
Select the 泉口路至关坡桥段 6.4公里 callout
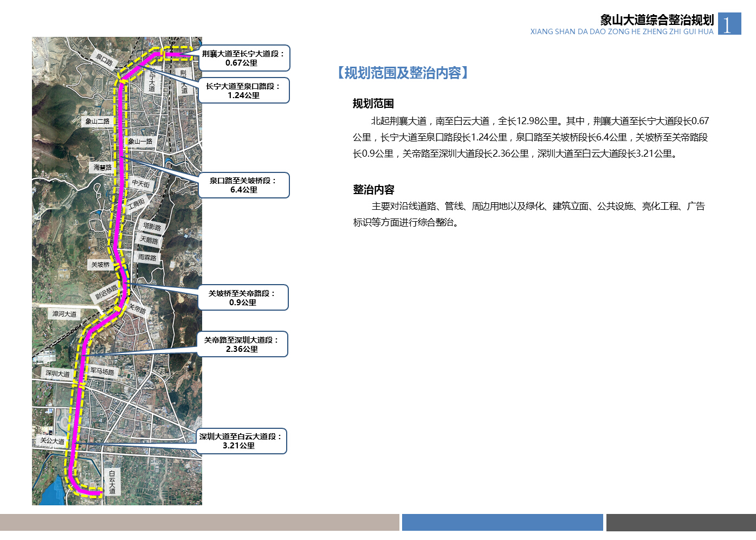(244, 185)
